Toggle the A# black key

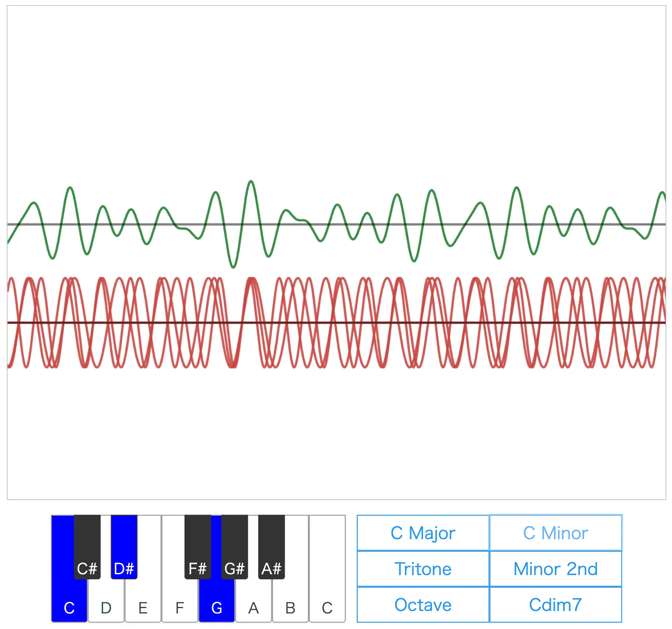coord(271,547)
